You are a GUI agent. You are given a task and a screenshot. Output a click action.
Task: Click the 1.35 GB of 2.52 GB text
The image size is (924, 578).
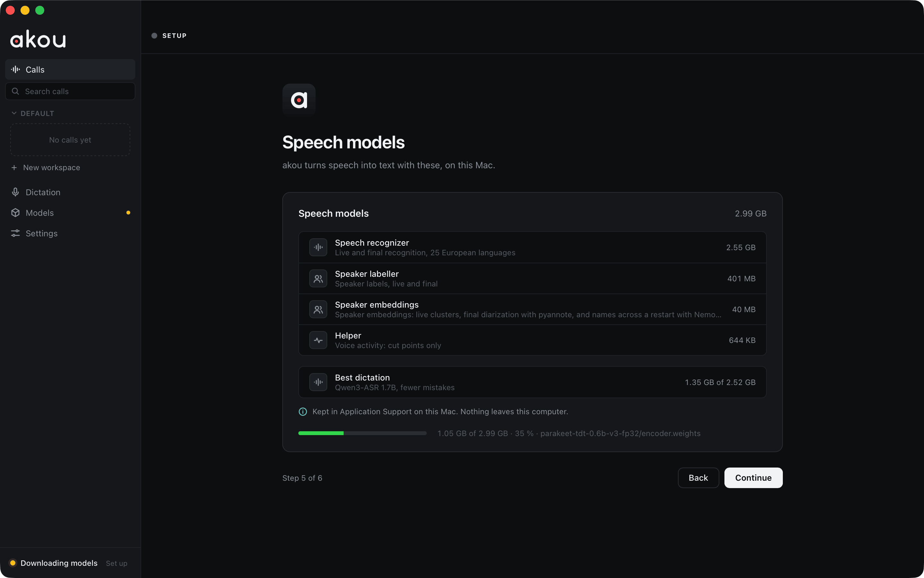click(720, 382)
